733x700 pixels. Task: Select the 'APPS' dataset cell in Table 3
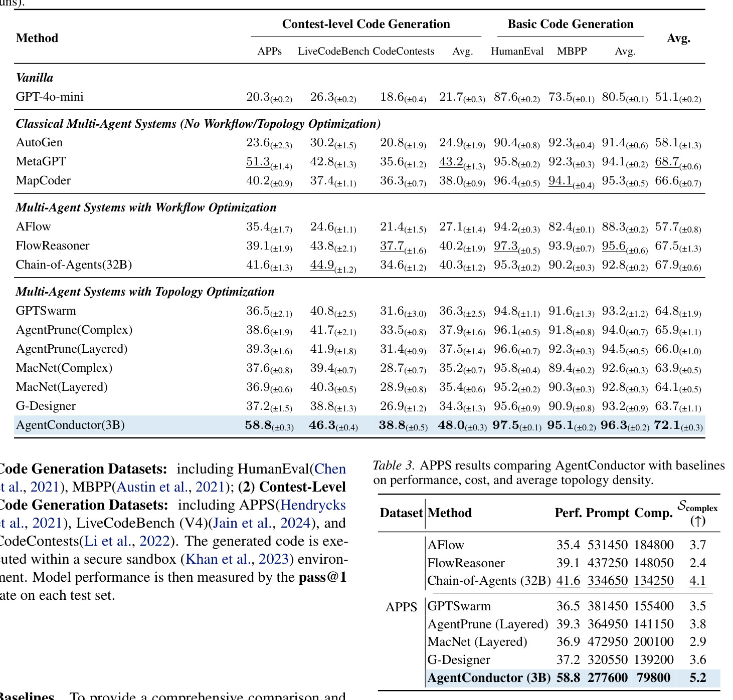coord(401,607)
